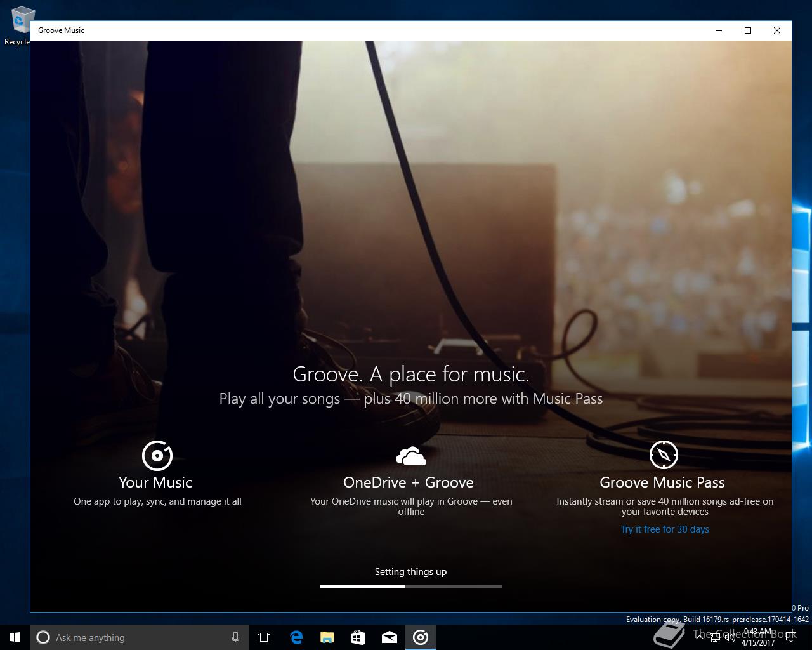Click the Groove Music title bar text
The height and width of the screenshot is (650, 812).
[61, 30]
